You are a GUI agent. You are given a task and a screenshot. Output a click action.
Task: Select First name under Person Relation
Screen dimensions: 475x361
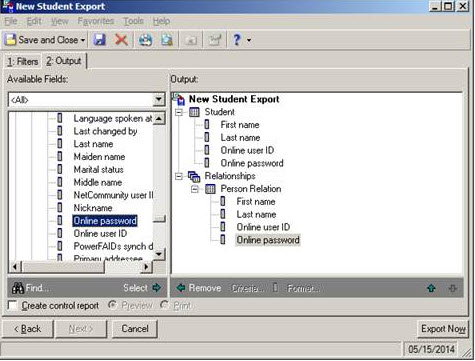256,201
